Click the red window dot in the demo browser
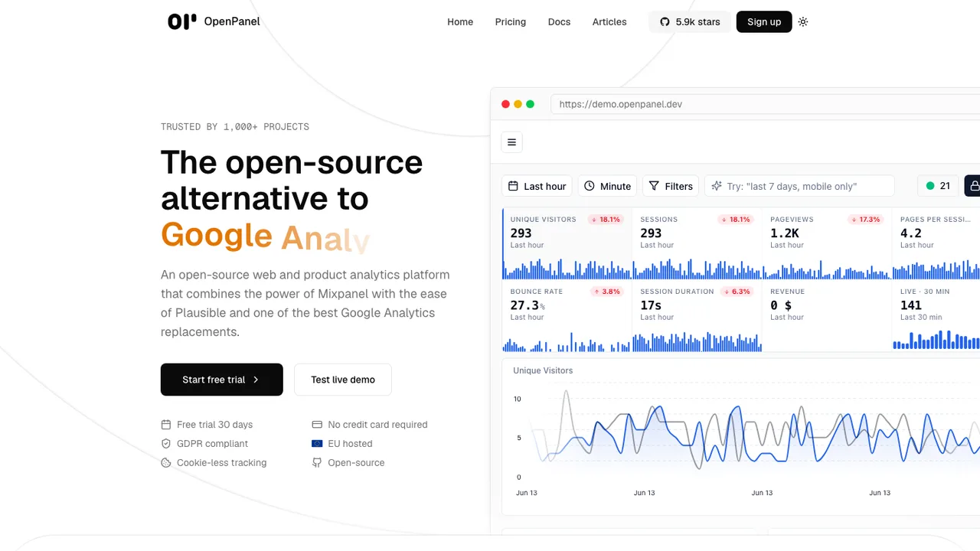Image resolution: width=980 pixels, height=551 pixels. [x=505, y=104]
